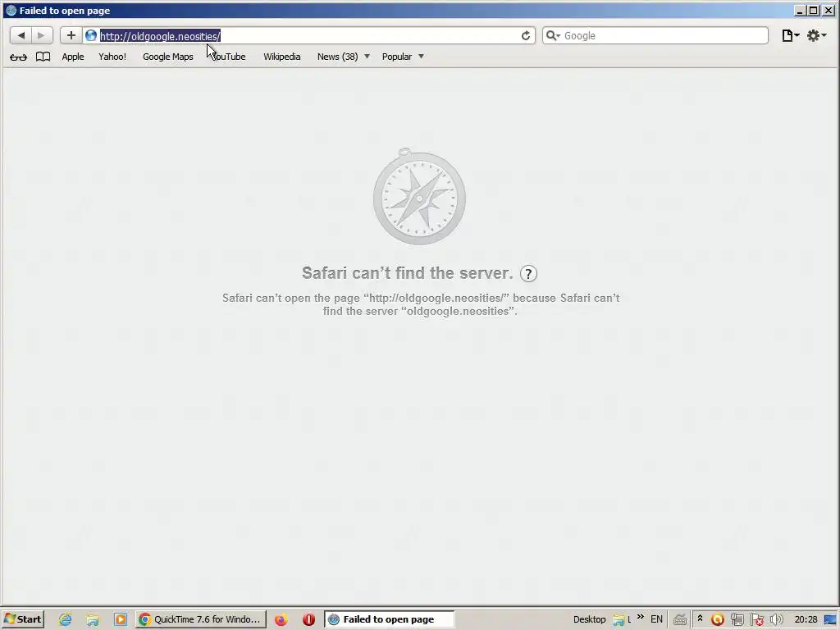Close the Safari window
Image resolution: width=840 pixels, height=630 pixels.
(x=829, y=10)
